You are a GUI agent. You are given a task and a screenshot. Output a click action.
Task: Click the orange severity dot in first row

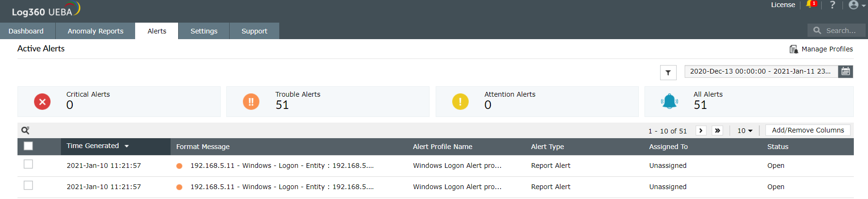pos(180,166)
